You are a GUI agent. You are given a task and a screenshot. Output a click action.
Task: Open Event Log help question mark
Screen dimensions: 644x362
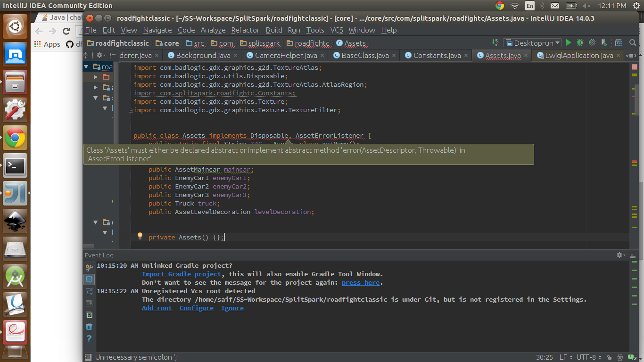click(x=89, y=338)
